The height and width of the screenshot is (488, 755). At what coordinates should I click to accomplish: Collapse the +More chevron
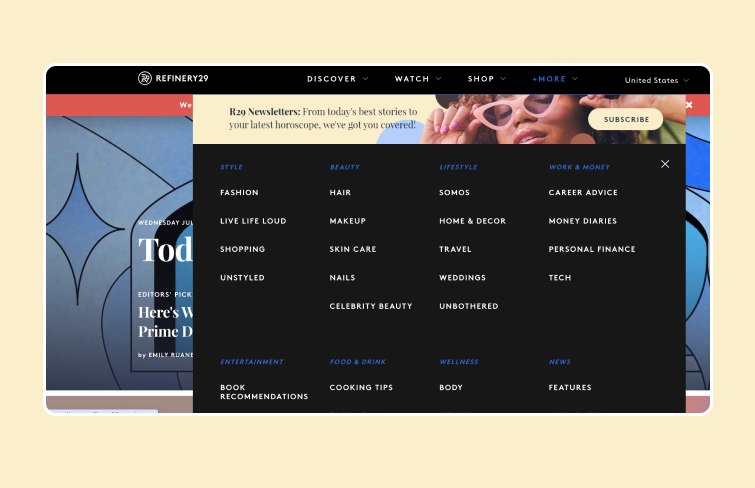tap(575, 79)
